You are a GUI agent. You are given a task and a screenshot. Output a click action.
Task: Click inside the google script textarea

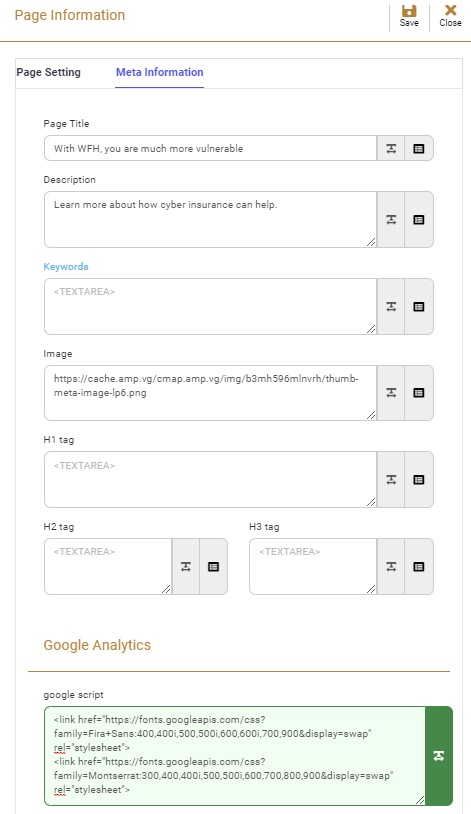235,756
